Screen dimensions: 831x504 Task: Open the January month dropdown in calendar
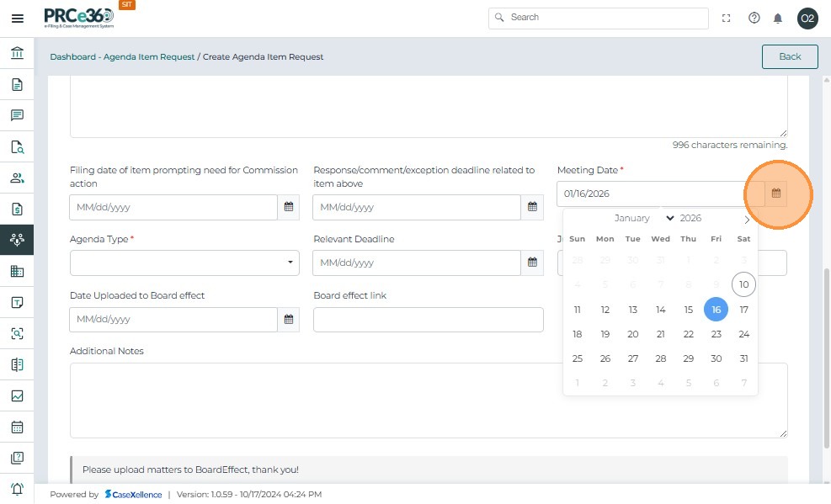click(644, 218)
